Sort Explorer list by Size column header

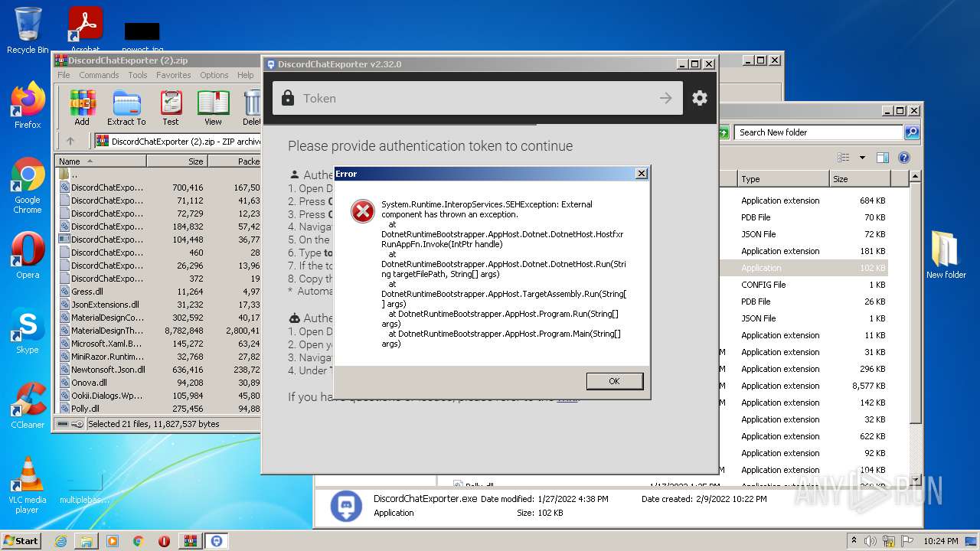(860, 179)
